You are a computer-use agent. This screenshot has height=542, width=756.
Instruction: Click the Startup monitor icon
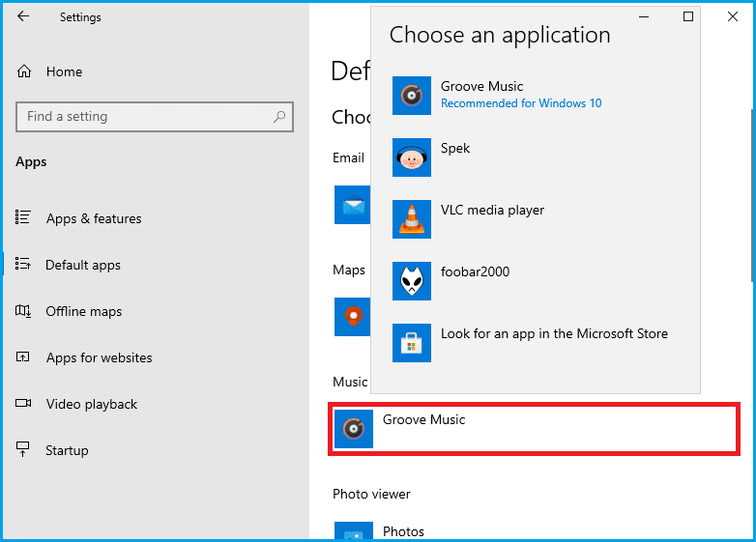point(22,449)
